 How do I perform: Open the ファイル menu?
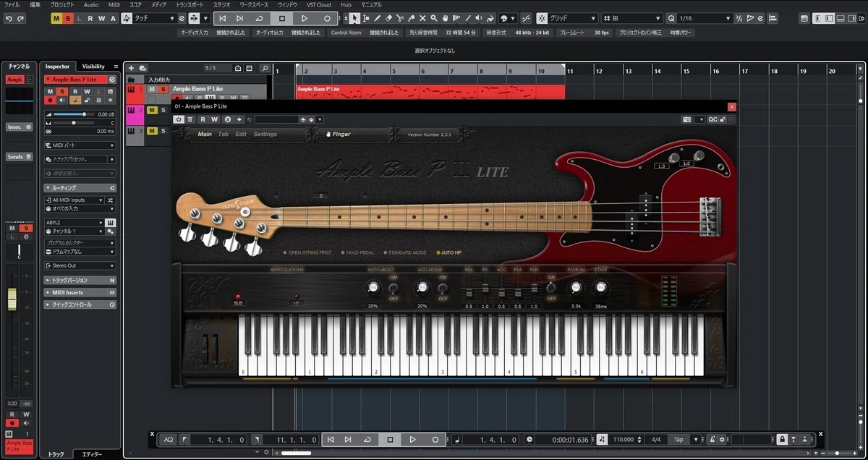click(x=12, y=4)
